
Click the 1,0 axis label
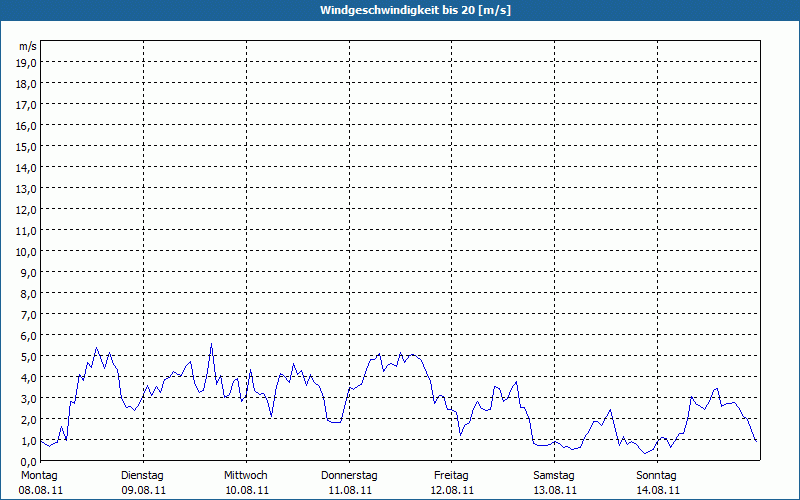(x=29, y=441)
